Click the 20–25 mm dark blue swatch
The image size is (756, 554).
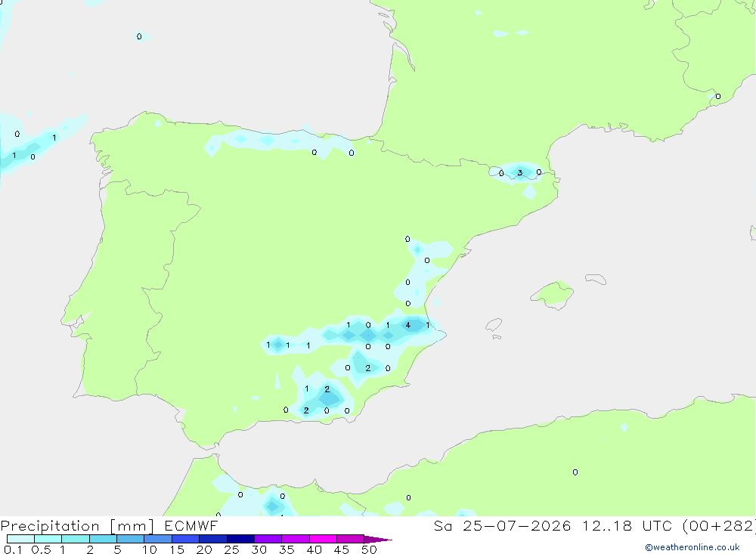pos(213,539)
